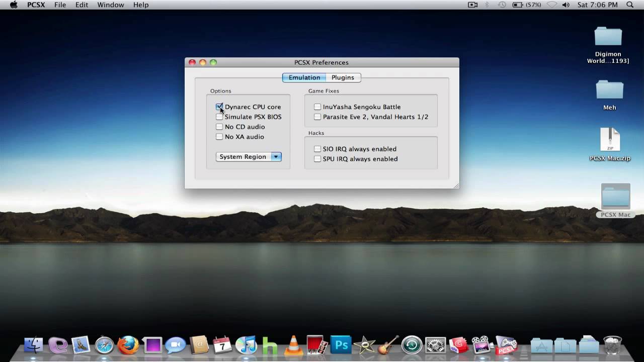The width and height of the screenshot is (644, 362).
Task: Enable SPU IRQ always enabled hack
Action: pyautogui.click(x=317, y=159)
